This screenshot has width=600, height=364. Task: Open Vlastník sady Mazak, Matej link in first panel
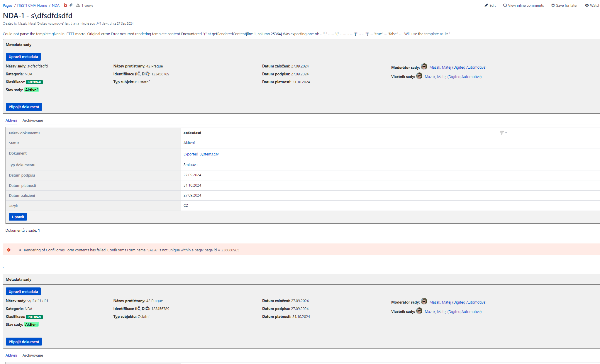coord(453,77)
